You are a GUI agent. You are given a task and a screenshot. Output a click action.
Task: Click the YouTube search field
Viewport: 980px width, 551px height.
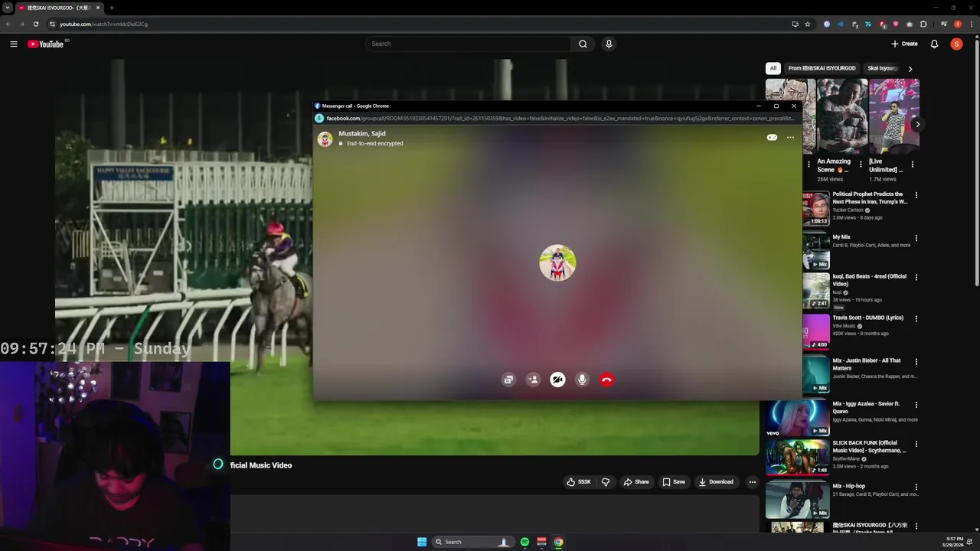[x=468, y=44]
